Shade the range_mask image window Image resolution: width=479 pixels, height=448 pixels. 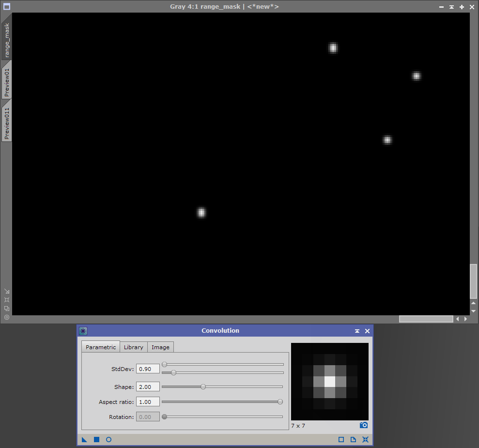click(451, 7)
